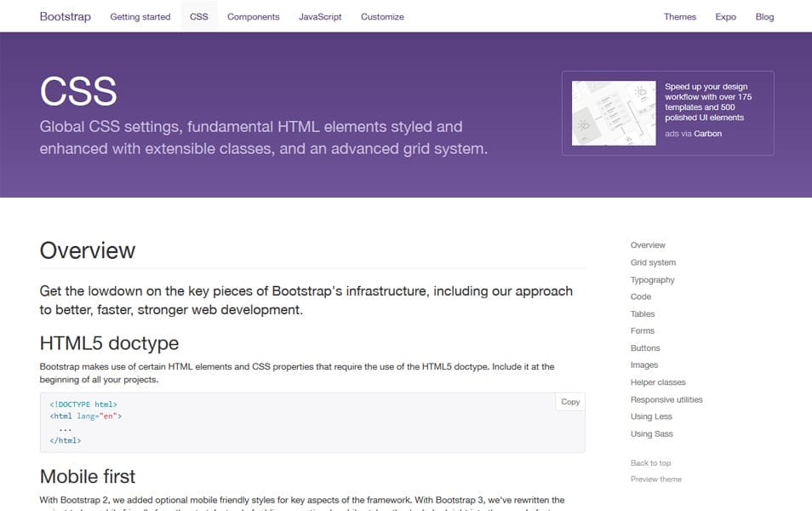Open the JavaScript documentation page

(320, 16)
